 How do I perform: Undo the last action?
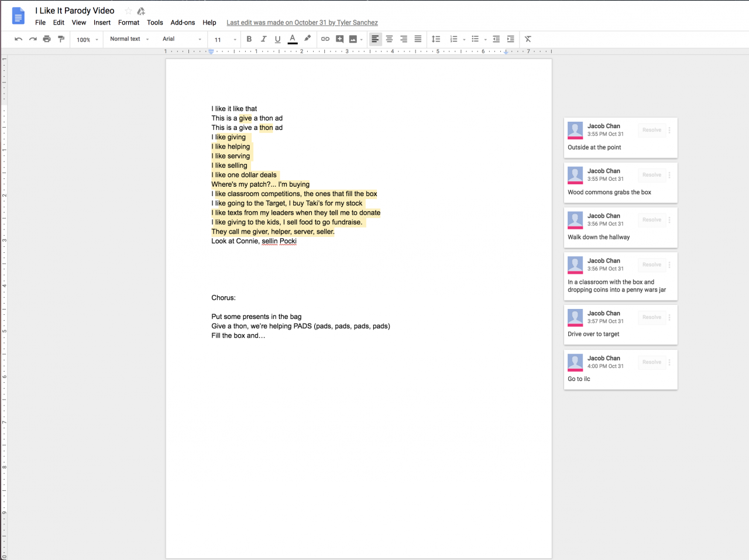19,39
